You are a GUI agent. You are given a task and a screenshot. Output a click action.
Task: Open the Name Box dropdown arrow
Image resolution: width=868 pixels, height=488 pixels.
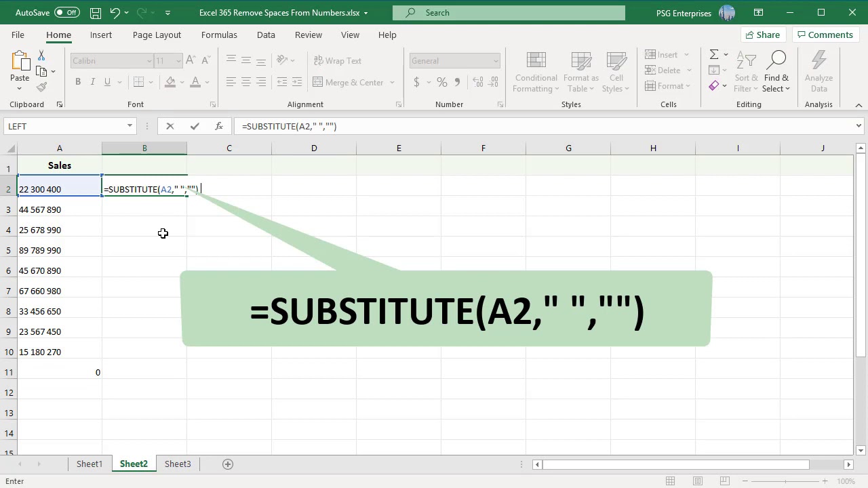(130, 126)
